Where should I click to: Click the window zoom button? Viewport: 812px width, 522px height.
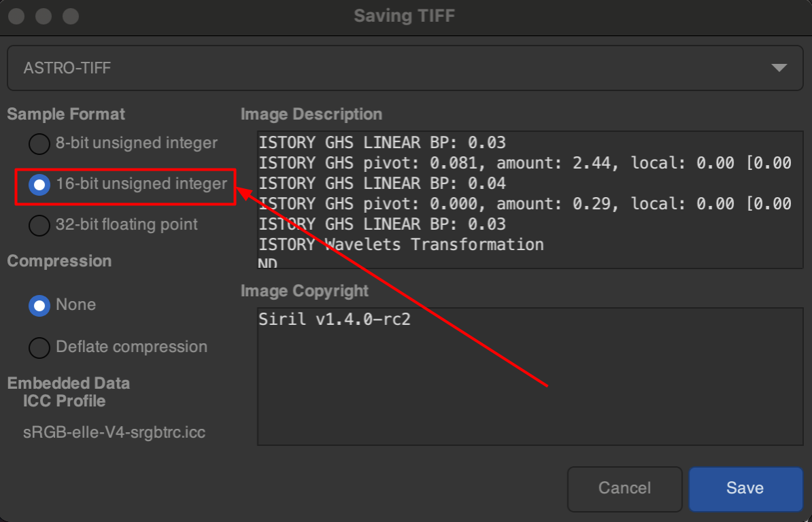coord(69,16)
